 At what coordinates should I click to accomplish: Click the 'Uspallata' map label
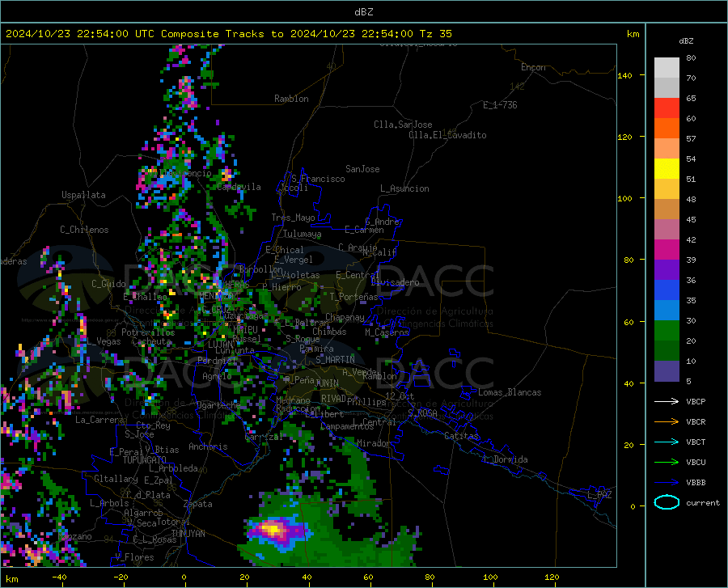83,195
